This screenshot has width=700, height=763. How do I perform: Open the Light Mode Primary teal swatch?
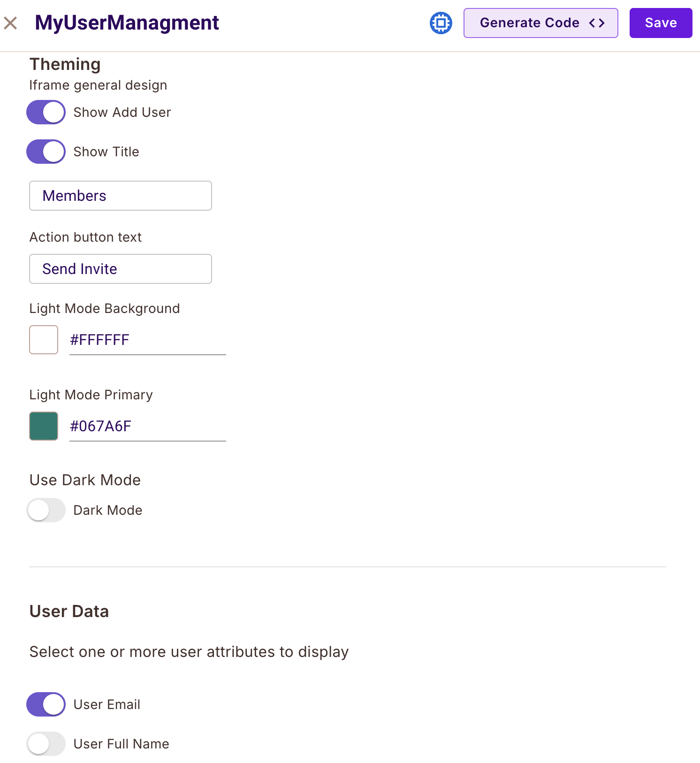click(x=44, y=426)
